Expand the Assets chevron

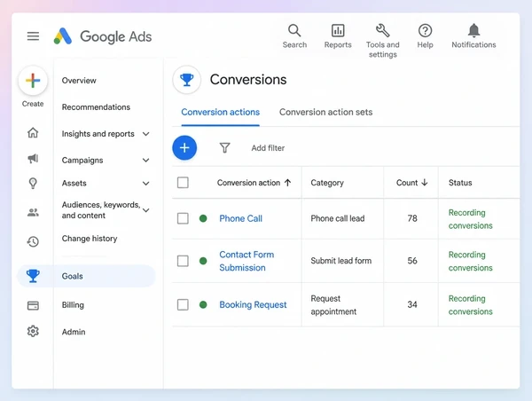[146, 184]
